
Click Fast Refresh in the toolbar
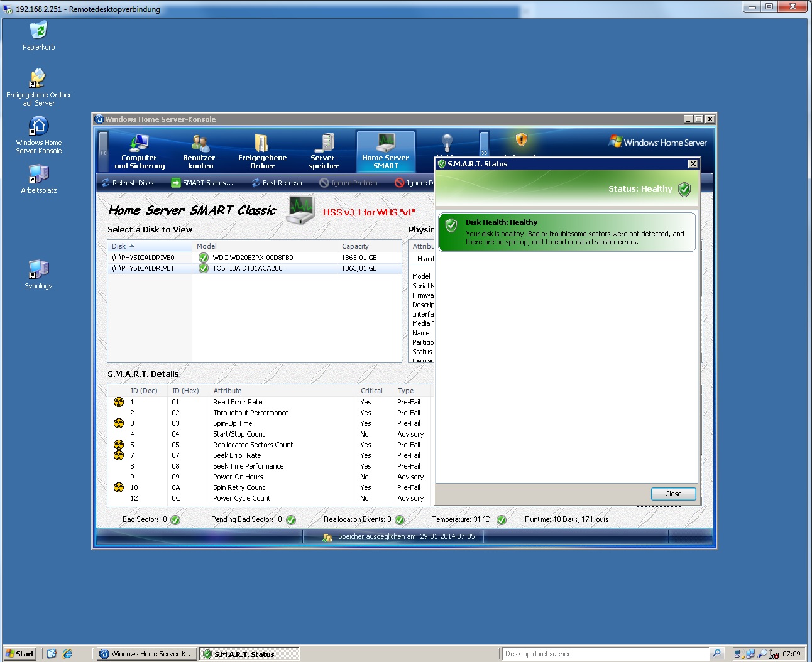(x=277, y=183)
